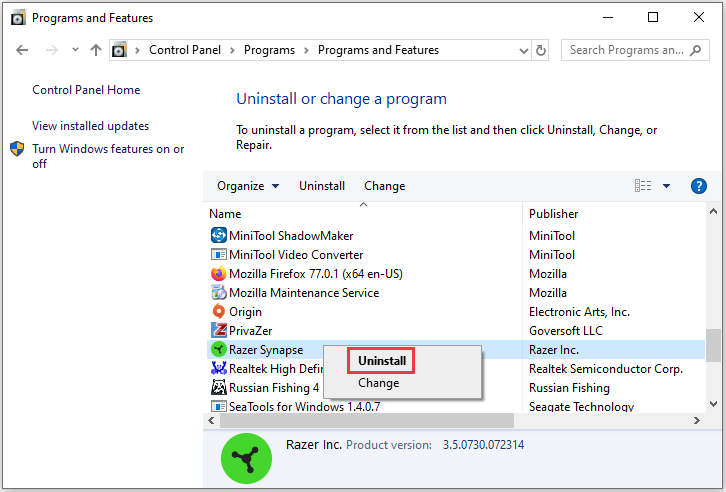
Task: Click the Origin program icon
Action: (x=219, y=311)
